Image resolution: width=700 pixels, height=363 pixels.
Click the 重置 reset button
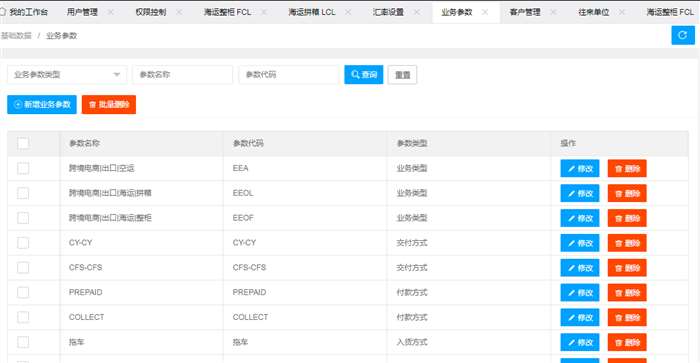(x=403, y=75)
